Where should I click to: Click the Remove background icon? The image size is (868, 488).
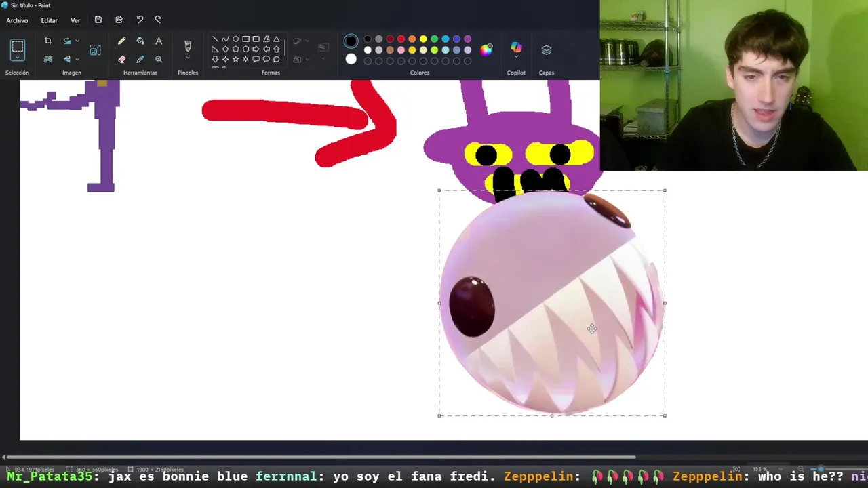pos(48,59)
